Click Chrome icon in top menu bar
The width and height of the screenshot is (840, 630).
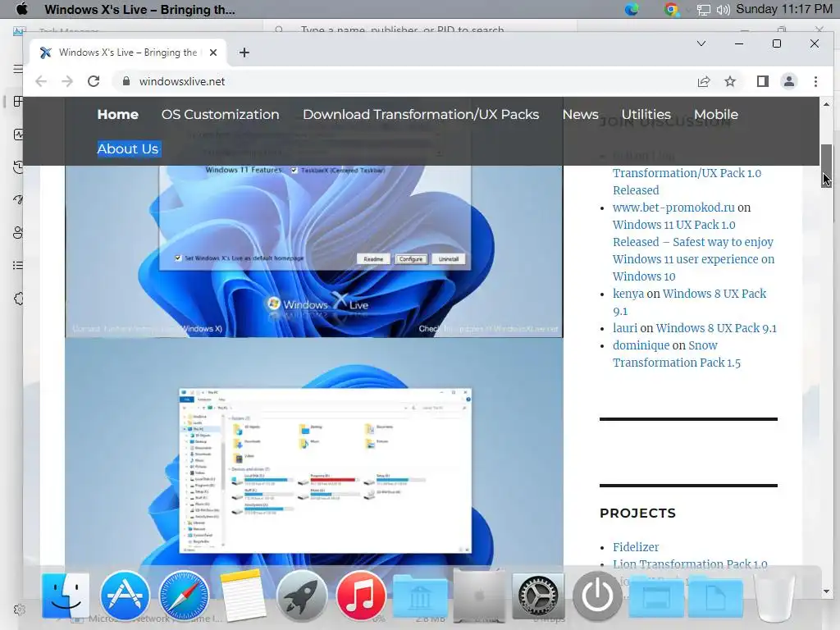(x=671, y=9)
